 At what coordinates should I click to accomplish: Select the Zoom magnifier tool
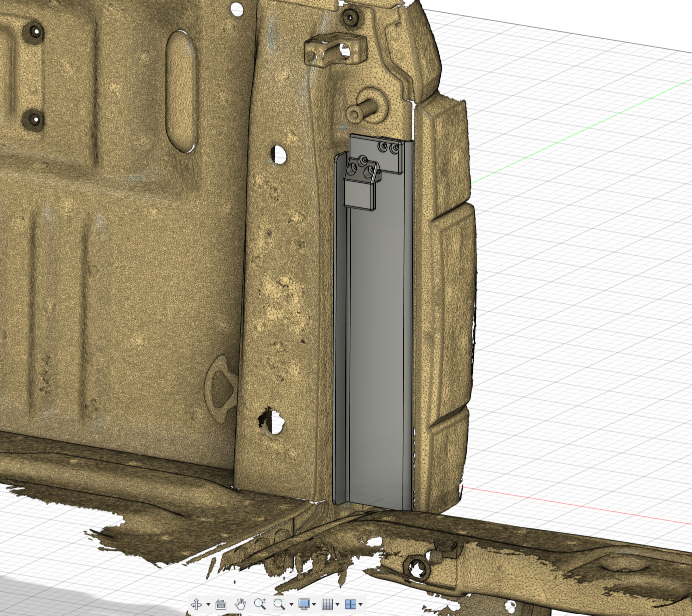(260, 604)
